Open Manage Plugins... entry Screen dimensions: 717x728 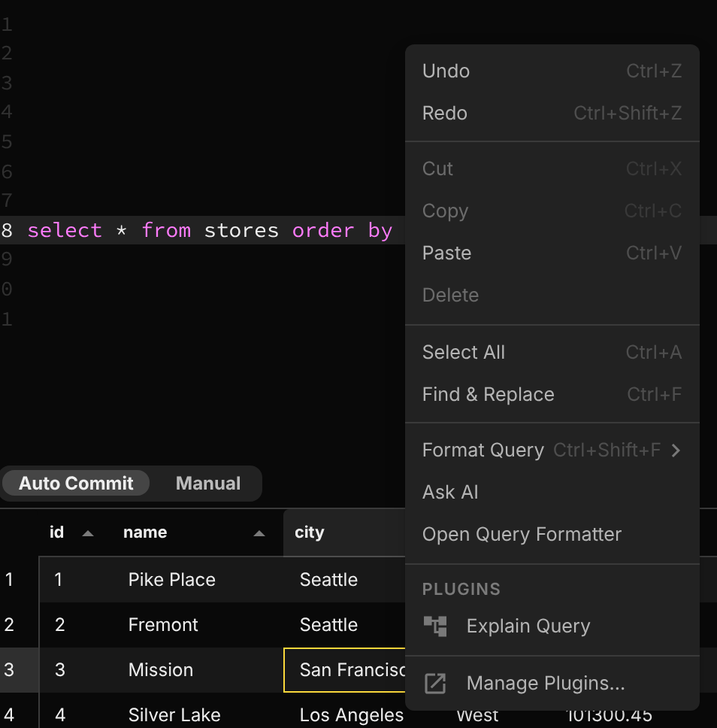(x=552, y=684)
